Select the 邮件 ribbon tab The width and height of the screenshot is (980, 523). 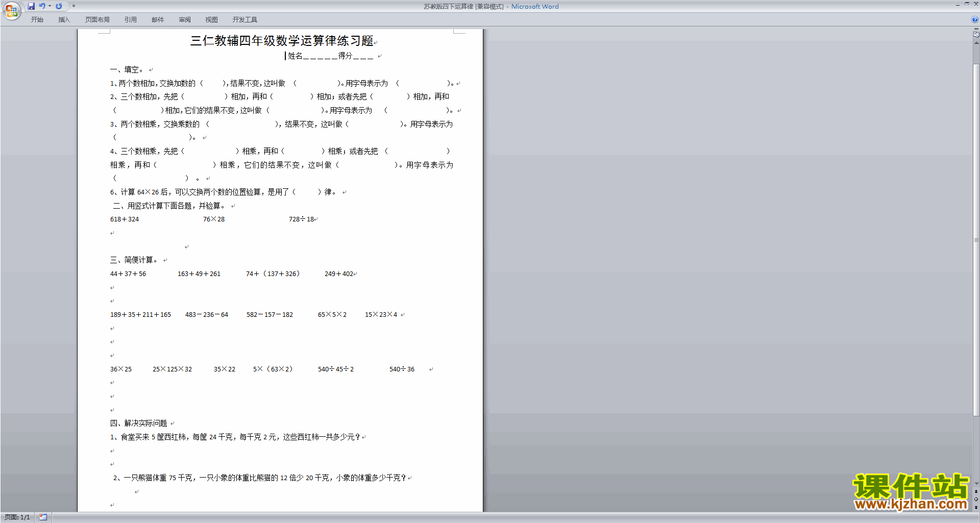158,20
